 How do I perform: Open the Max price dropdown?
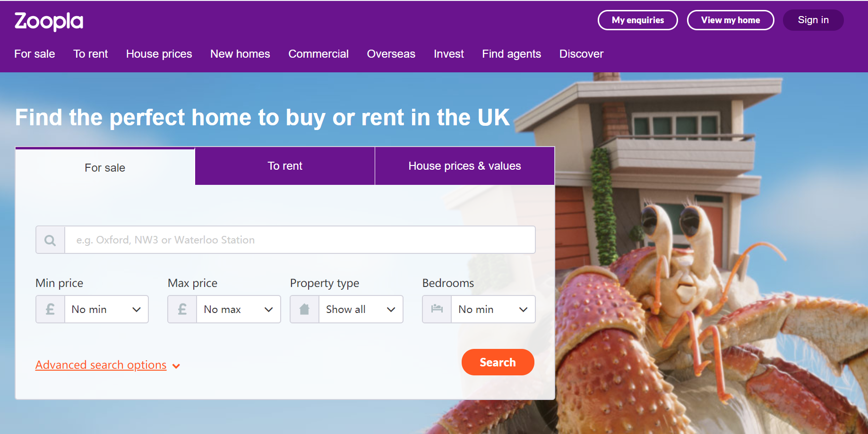coord(239,309)
